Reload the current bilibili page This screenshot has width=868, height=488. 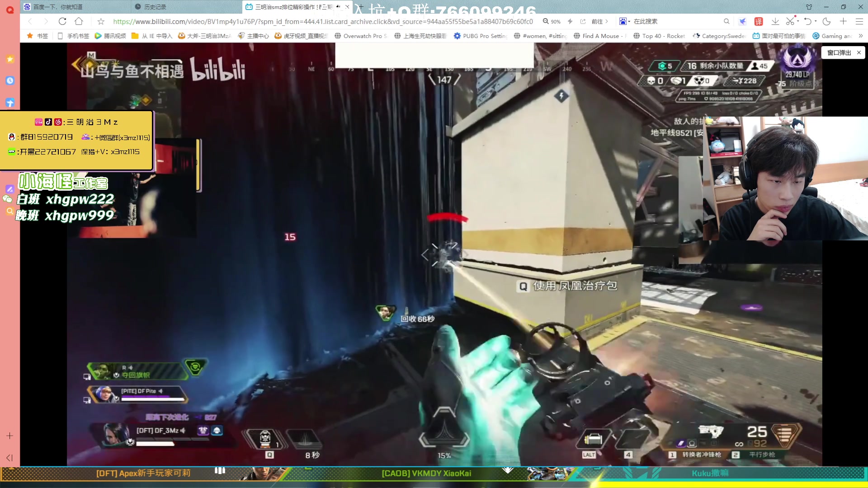coord(62,21)
